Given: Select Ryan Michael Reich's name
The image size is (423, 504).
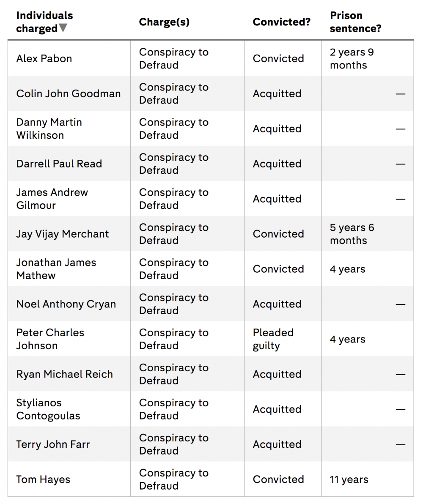Looking at the screenshot, I should 65,374.
